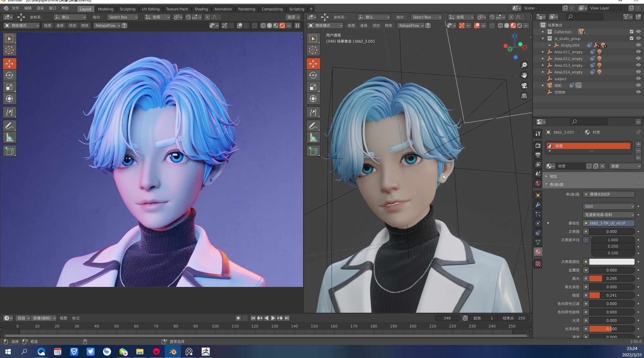Click the bbb2_3-TM_u0_v0.tif base color texture
Screen dimensions: 644x358
608,223
